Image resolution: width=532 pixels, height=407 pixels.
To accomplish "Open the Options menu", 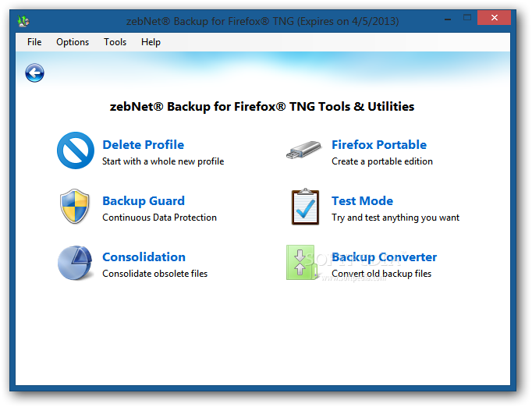I will pyautogui.click(x=73, y=42).
